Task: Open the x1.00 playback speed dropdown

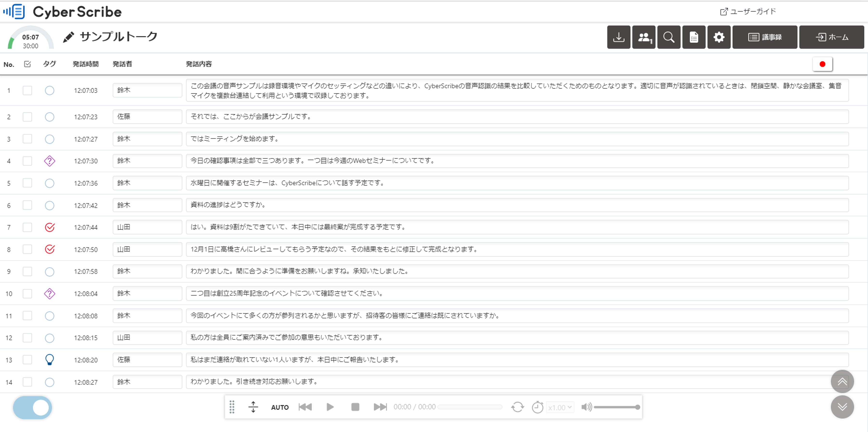Action: (560, 407)
